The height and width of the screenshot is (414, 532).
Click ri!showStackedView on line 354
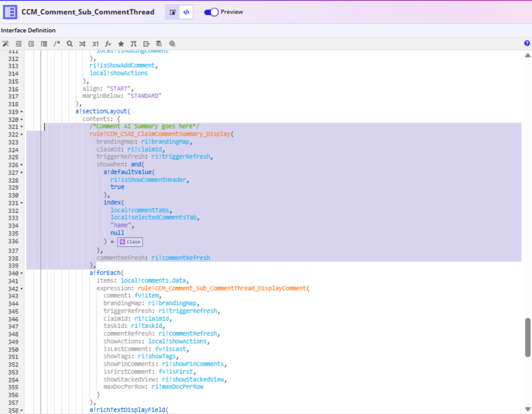(193, 379)
